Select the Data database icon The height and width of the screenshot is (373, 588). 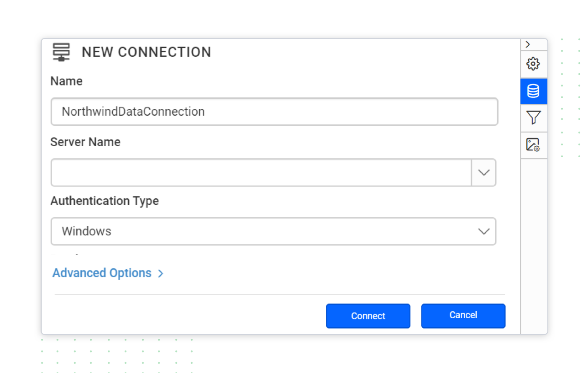533,91
